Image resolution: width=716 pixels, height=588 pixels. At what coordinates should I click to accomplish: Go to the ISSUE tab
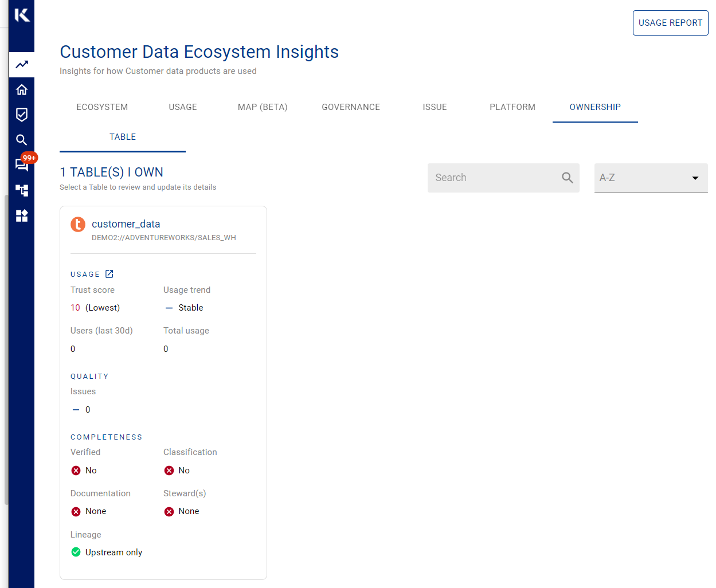click(x=435, y=107)
